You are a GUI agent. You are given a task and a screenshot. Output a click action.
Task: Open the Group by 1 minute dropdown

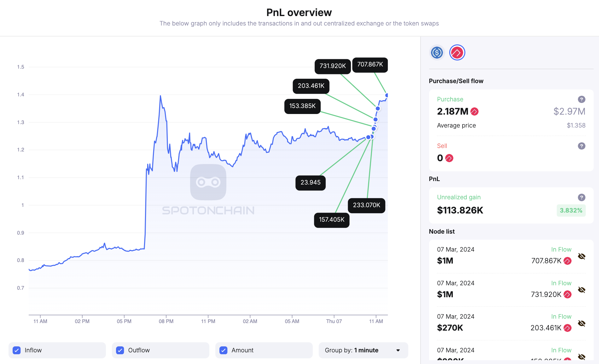click(363, 350)
